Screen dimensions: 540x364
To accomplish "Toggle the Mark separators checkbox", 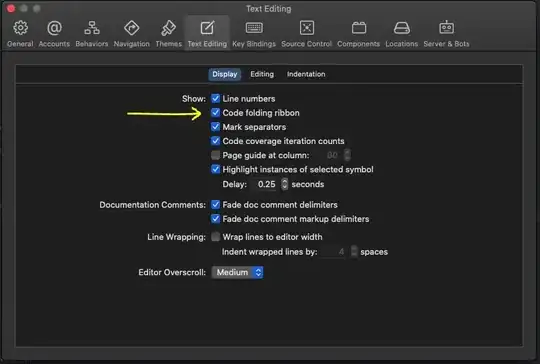I will coord(215,127).
